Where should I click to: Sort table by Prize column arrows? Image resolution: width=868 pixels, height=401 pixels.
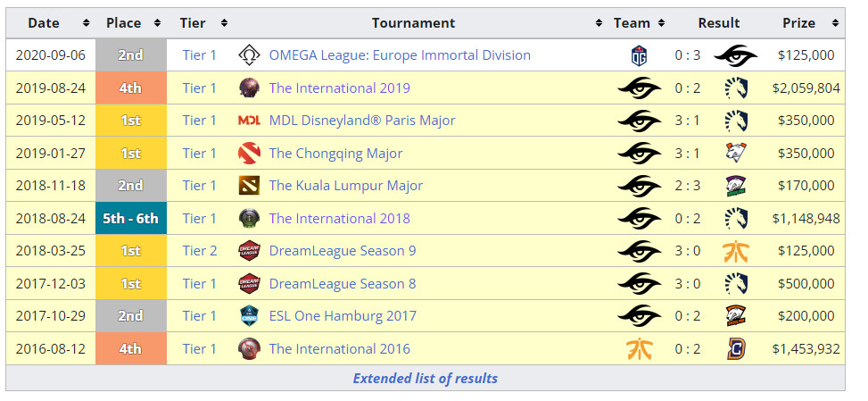click(835, 23)
